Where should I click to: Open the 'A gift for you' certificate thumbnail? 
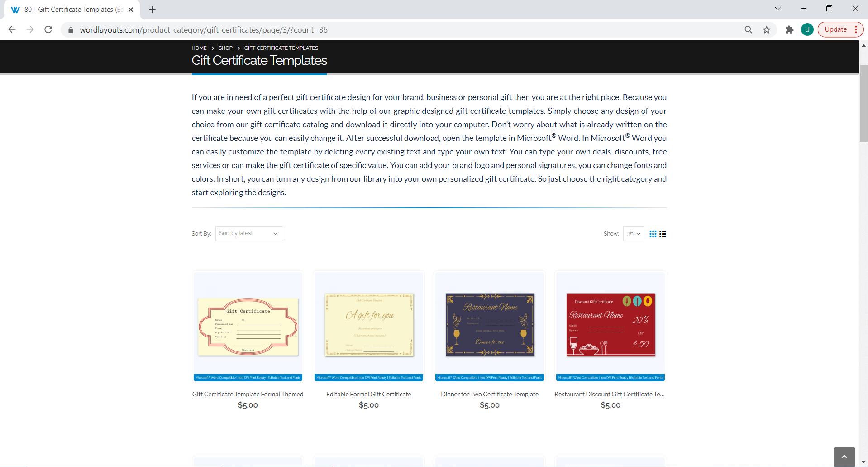click(369, 327)
